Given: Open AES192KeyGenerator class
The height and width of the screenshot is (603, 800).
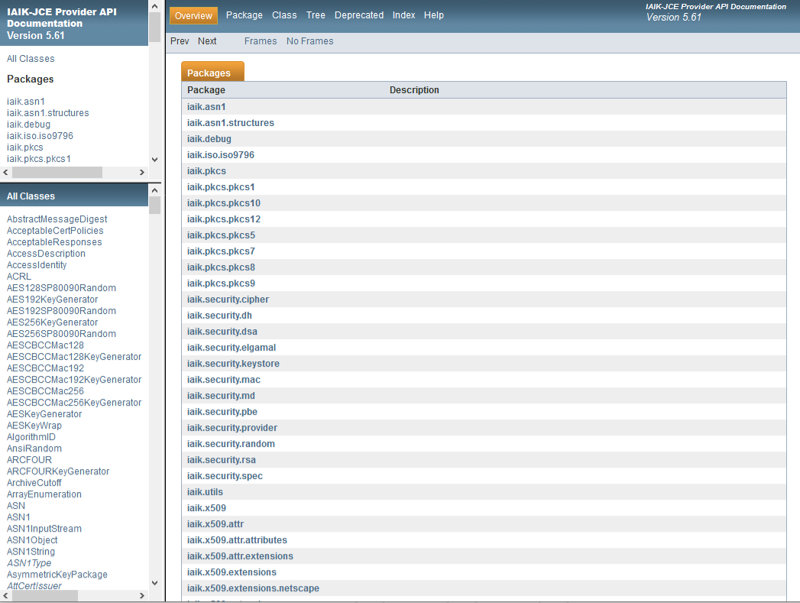Looking at the screenshot, I should [52, 299].
